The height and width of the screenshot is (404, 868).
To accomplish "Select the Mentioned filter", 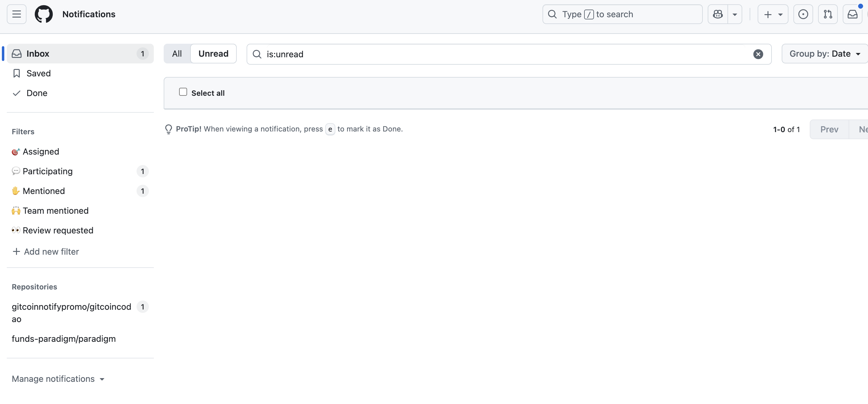I will [44, 191].
